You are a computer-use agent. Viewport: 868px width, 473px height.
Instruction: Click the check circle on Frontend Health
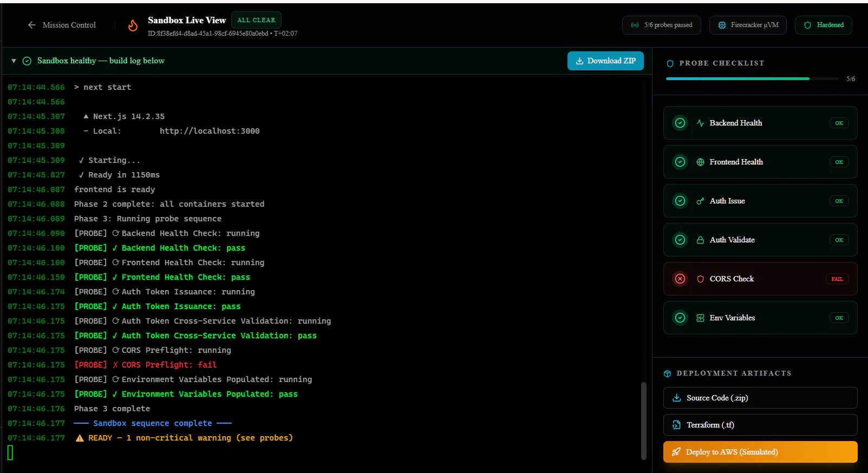click(680, 162)
